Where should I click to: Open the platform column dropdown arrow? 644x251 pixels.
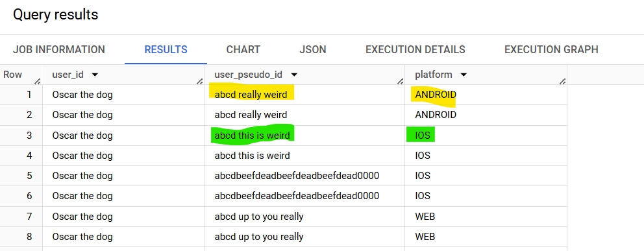click(464, 75)
